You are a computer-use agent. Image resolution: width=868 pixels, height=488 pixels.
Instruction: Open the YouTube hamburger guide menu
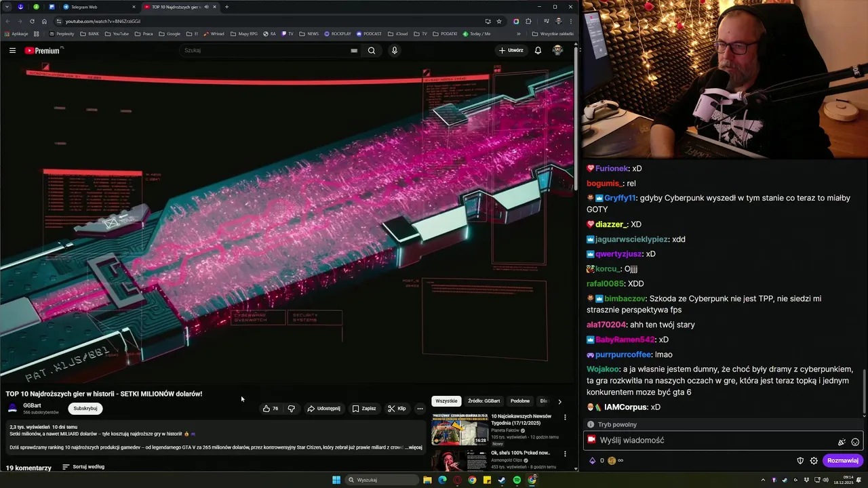12,50
